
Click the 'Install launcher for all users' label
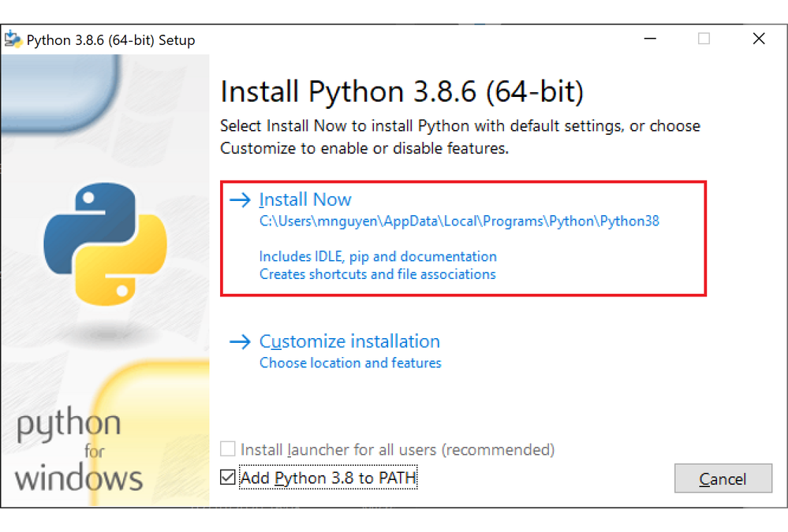pos(398,450)
